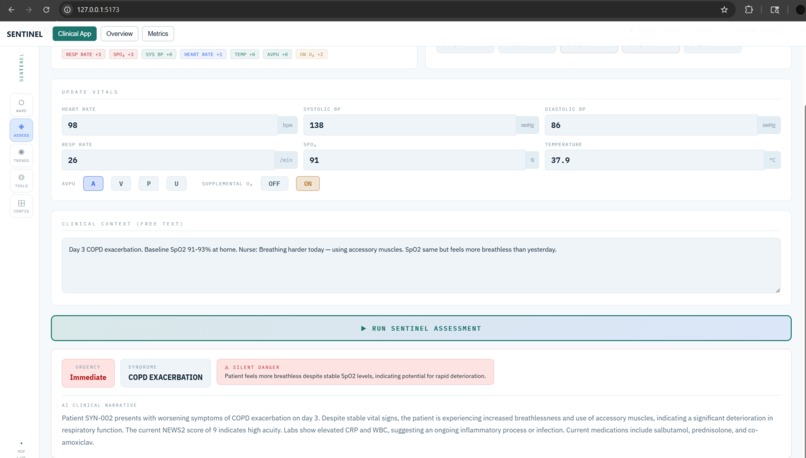Viewport: 806px width, 458px height.
Task: Click the UPDATE VITALS section heading
Action: pyautogui.click(x=90, y=92)
